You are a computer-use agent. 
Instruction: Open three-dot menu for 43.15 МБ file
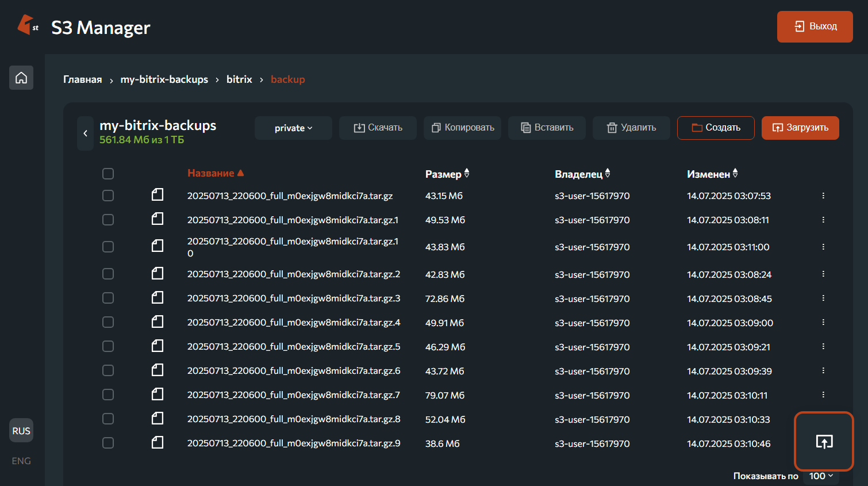click(x=823, y=196)
